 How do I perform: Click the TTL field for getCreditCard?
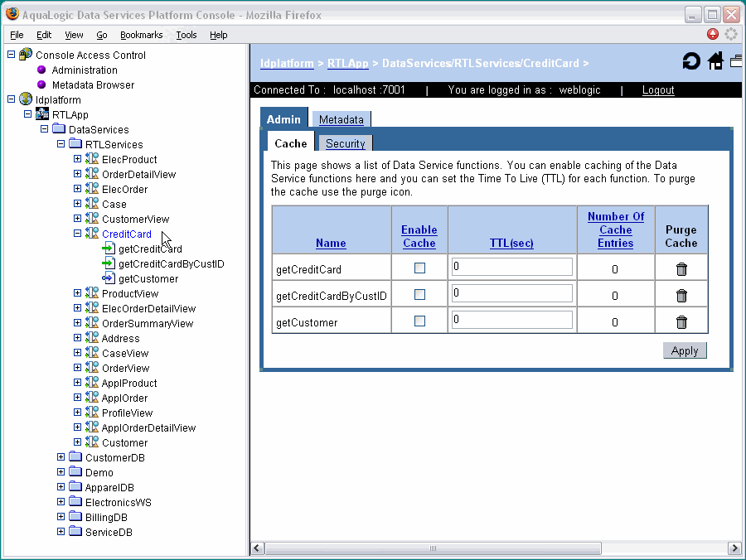[x=512, y=267]
